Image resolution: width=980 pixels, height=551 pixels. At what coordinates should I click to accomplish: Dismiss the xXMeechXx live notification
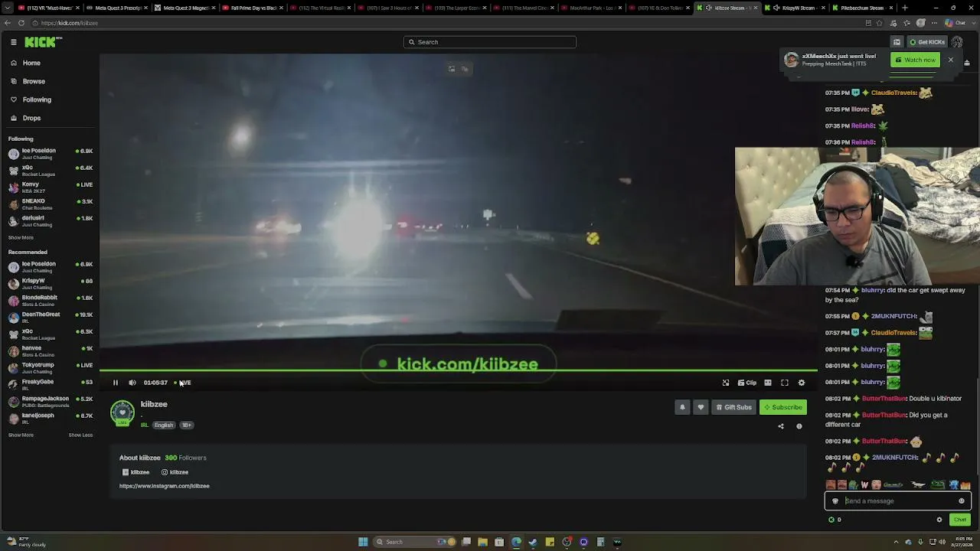[x=951, y=60]
